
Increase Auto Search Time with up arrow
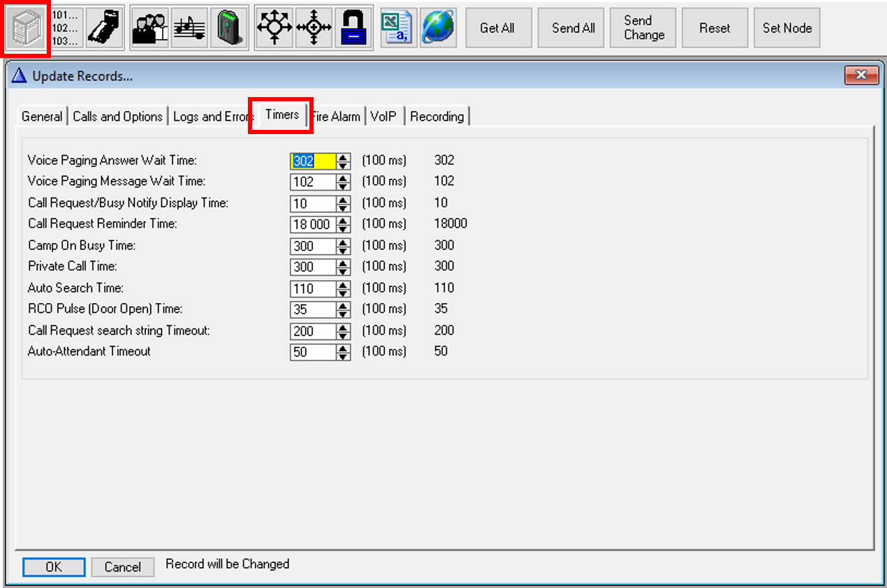tap(343, 286)
